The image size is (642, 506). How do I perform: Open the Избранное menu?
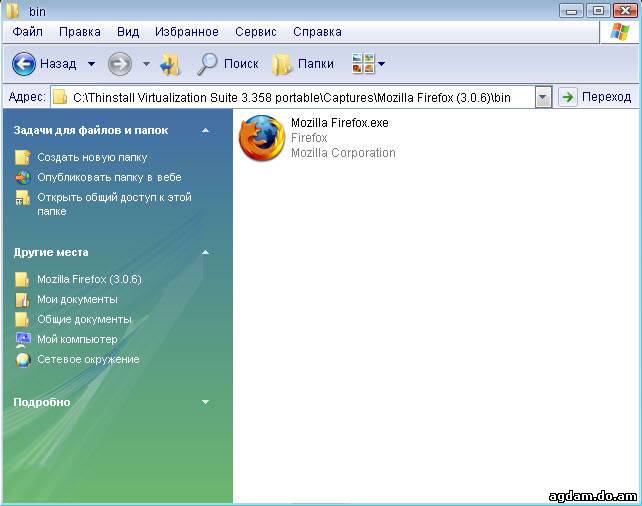coord(187,32)
